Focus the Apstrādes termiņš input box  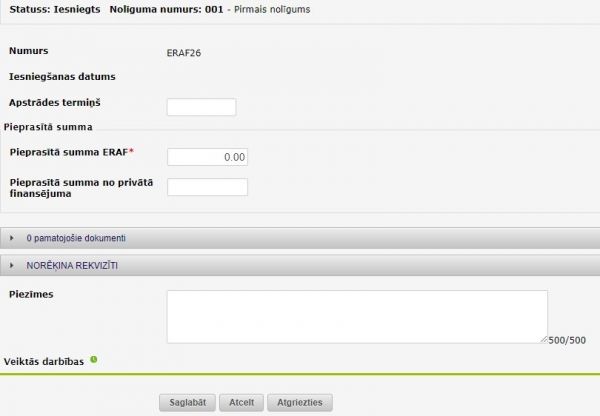tap(201, 107)
